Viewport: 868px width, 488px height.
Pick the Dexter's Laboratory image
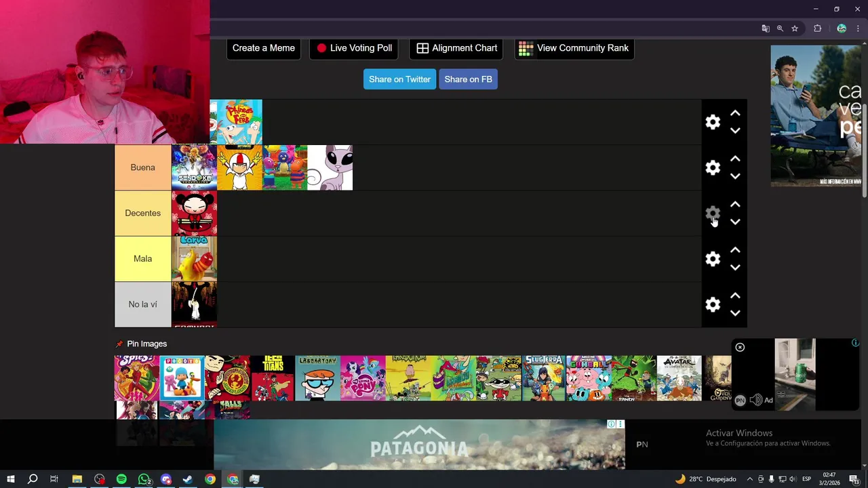click(x=317, y=378)
